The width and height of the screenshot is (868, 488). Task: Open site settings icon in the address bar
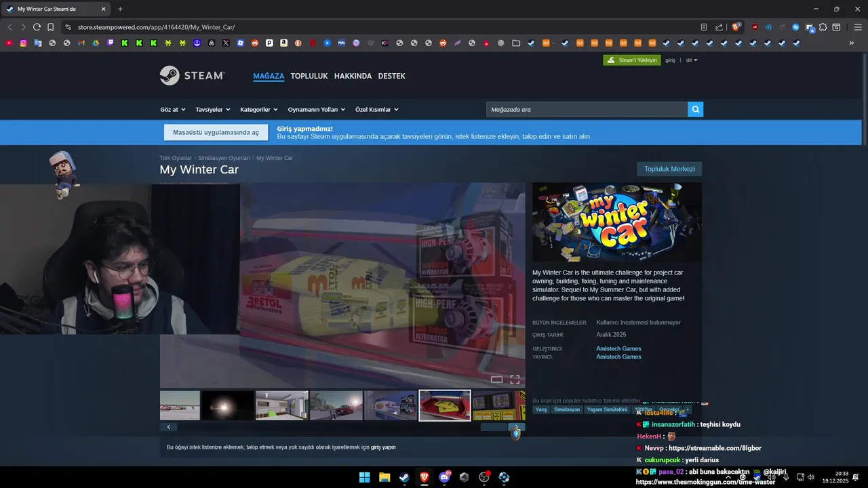pyautogui.click(x=68, y=27)
